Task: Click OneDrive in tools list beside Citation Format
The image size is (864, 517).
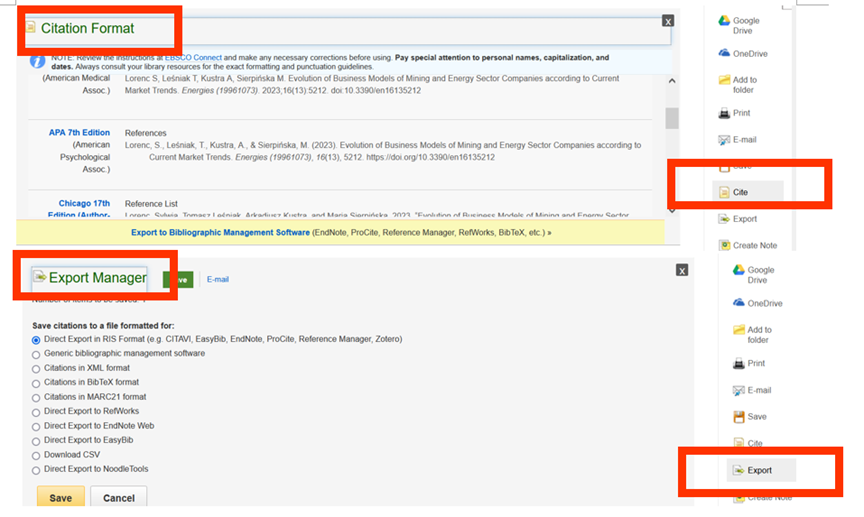Action: pyautogui.click(x=743, y=53)
